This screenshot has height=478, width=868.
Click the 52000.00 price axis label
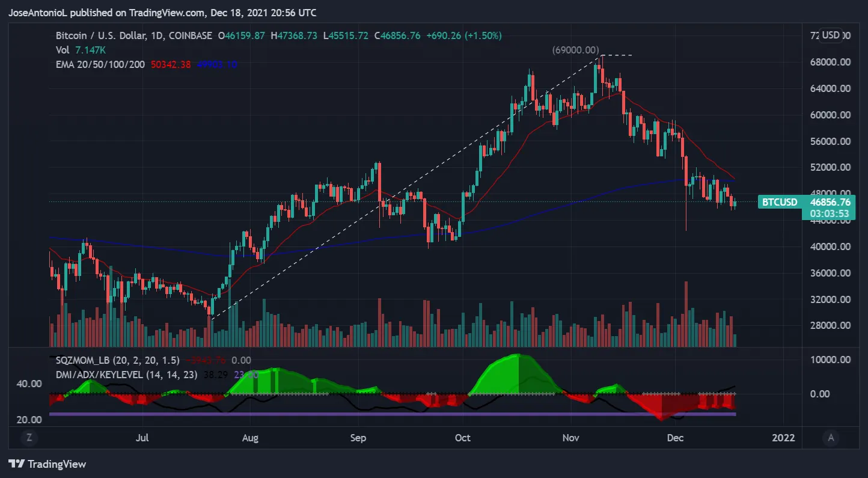tap(830, 167)
